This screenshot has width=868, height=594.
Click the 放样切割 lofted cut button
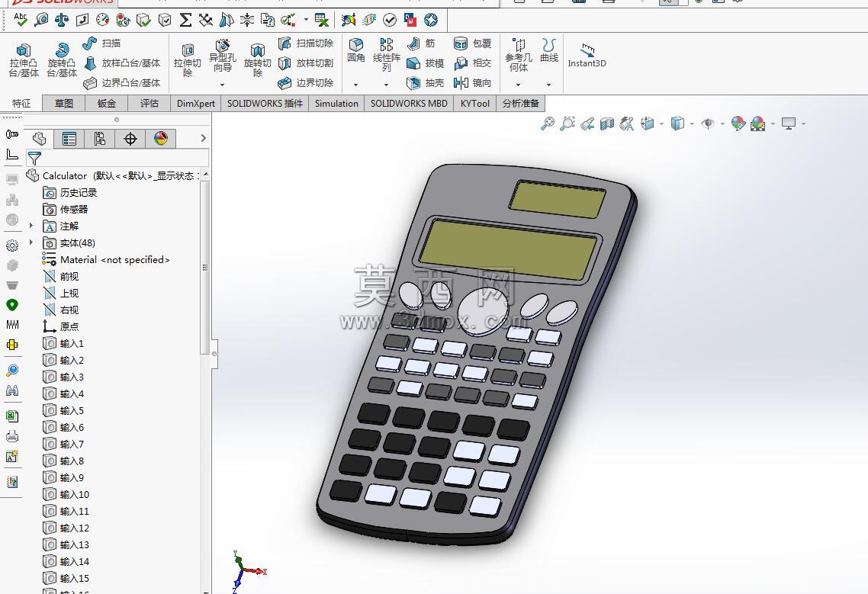(x=306, y=63)
